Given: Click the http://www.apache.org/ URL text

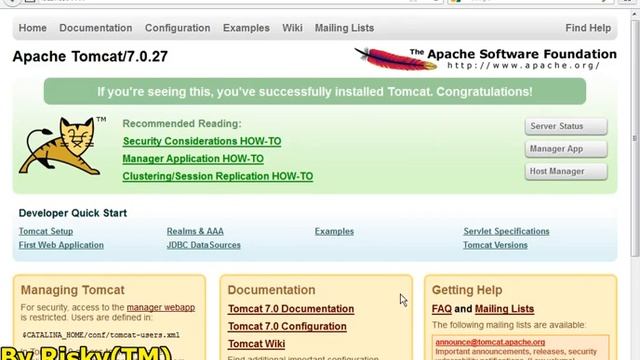Looking at the screenshot, I should (x=524, y=66).
